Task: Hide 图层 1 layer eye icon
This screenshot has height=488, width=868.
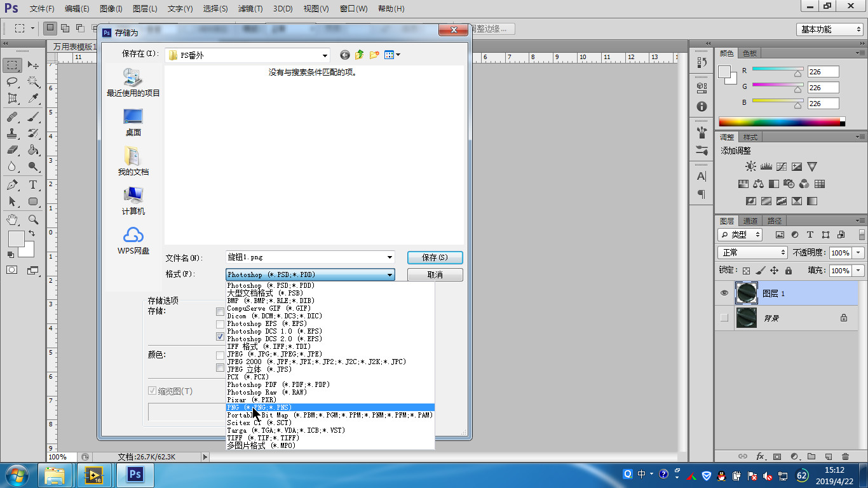Action: 724,293
